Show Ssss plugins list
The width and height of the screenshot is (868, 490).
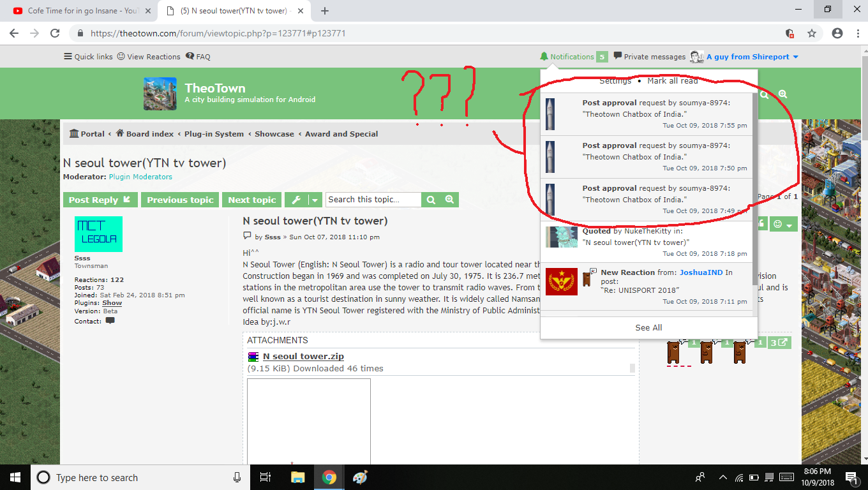pos(112,303)
